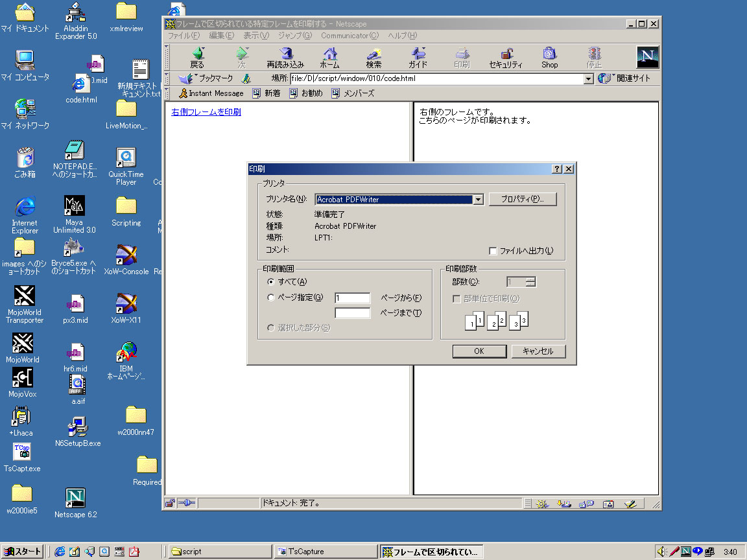Click the print dialog help question-mark button

click(x=557, y=169)
